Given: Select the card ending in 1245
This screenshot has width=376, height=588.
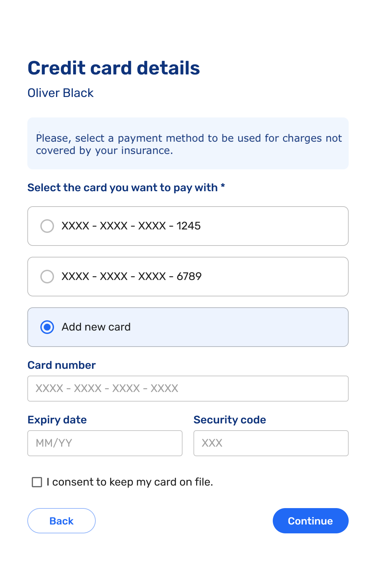Looking at the screenshot, I should [47, 226].
